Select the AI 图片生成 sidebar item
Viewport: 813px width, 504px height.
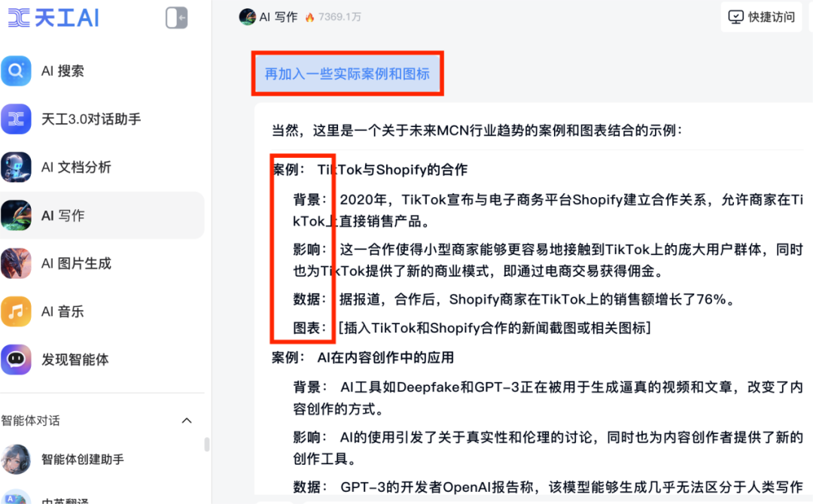coord(102,263)
